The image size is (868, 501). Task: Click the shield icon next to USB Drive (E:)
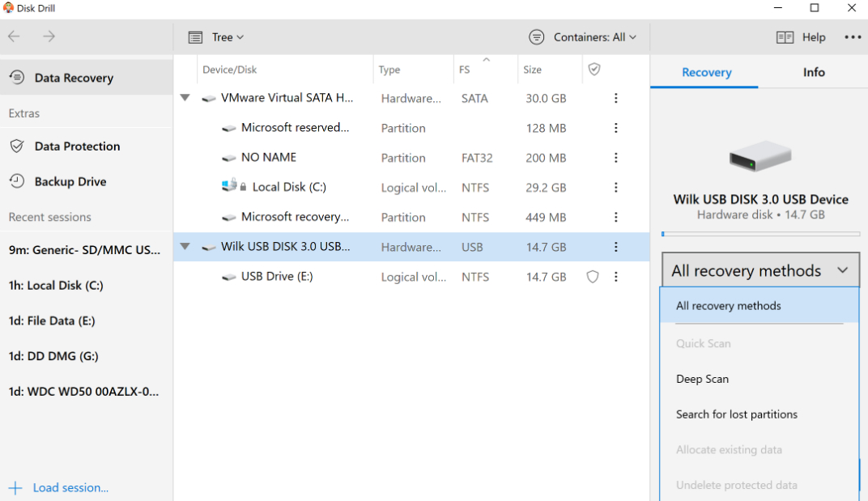(x=593, y=277)
